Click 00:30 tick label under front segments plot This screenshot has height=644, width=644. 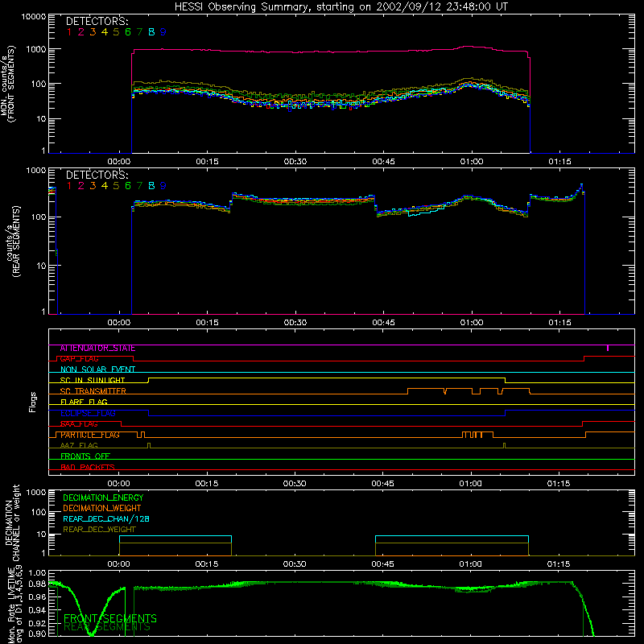[295, 162]
